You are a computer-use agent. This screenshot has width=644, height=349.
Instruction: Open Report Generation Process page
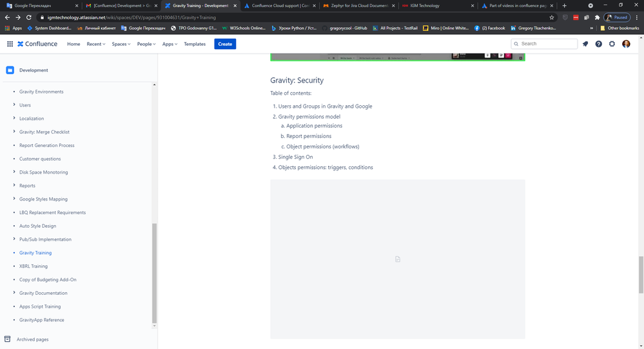coord(47,146)
